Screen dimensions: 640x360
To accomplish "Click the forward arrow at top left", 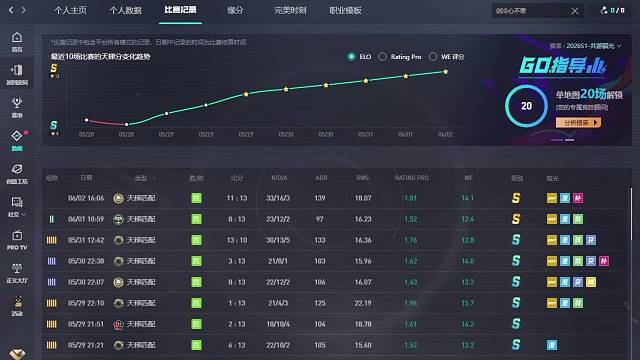I will pyautogui.click(x=23, y=10).
